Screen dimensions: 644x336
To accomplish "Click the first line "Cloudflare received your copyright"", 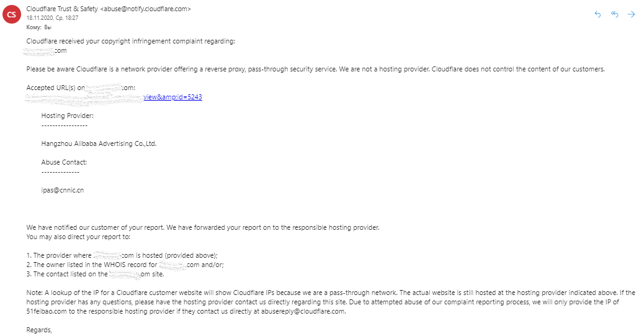I will 130,41.
